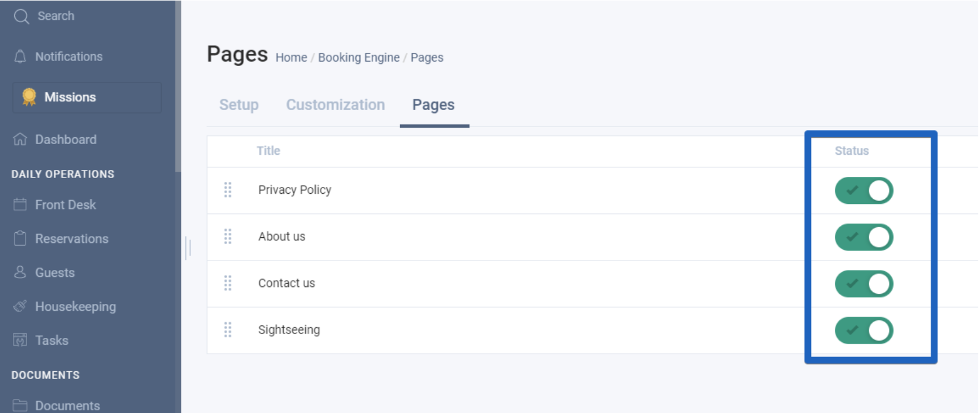Click the Guests person icon
The height and width of the screenshot is (413, 980).
click(x=20, y=272)
